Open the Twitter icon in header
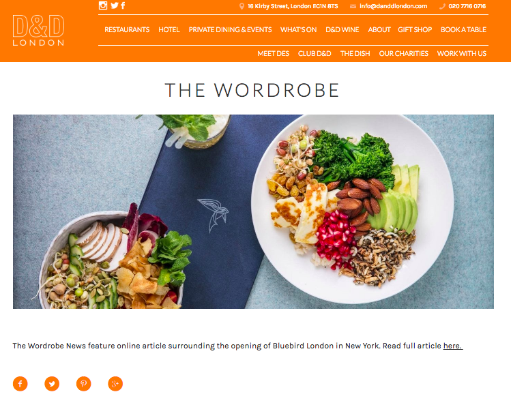 click(x=115, y=5)
